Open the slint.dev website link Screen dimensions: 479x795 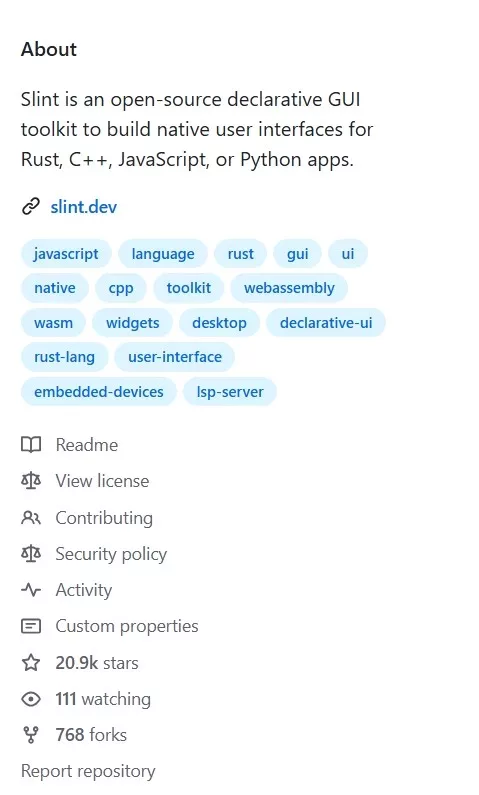[84, 207]
